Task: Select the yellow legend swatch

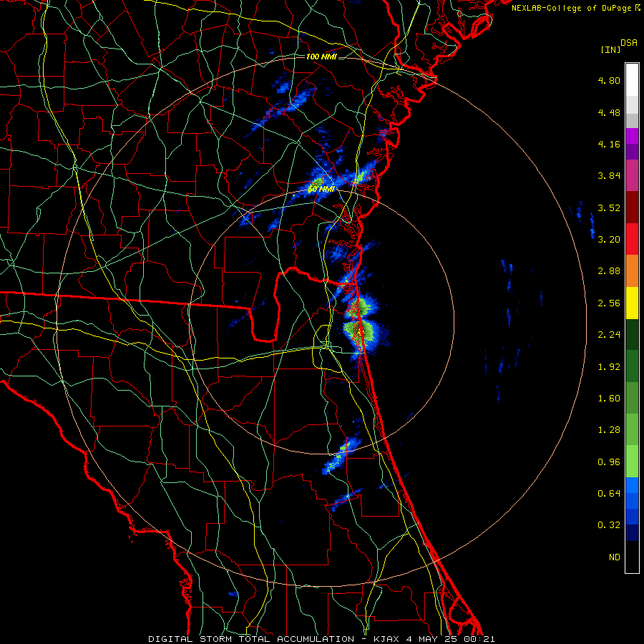Action: tap(632, 303)
